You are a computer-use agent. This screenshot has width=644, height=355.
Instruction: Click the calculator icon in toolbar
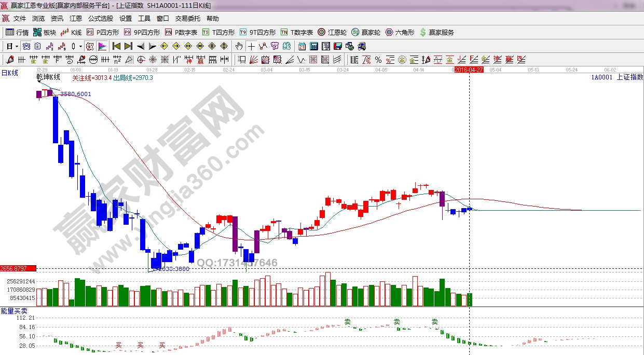[313, 46]
